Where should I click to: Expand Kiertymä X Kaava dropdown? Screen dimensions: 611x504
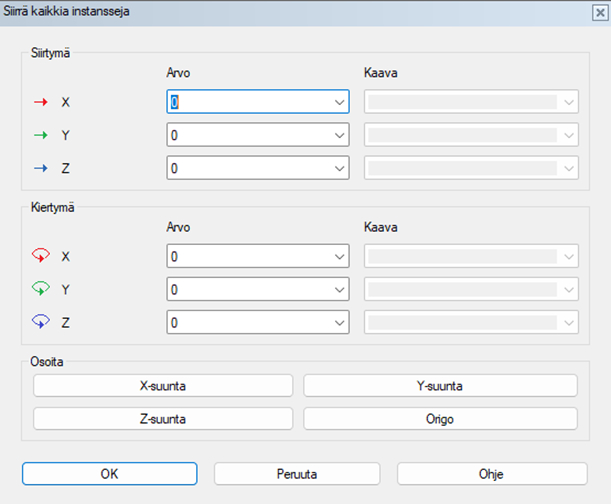[x=568, y=256]
